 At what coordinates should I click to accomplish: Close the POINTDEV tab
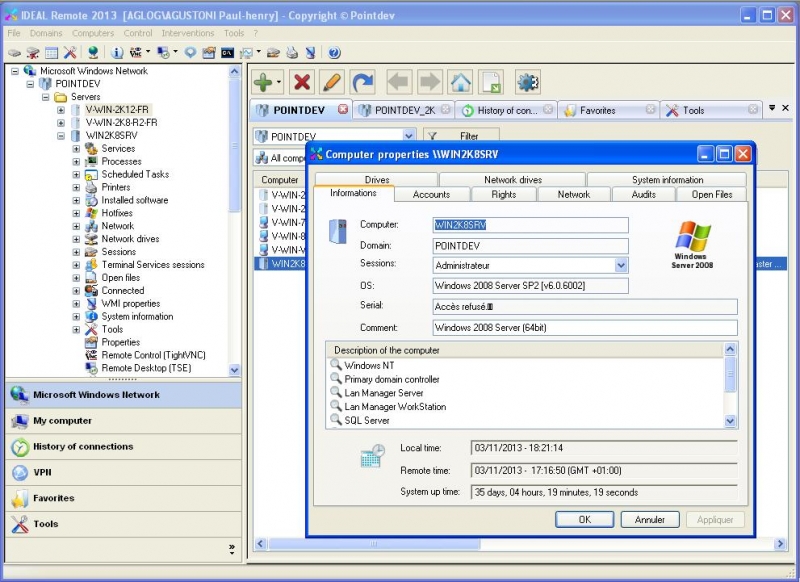[343, 109]
